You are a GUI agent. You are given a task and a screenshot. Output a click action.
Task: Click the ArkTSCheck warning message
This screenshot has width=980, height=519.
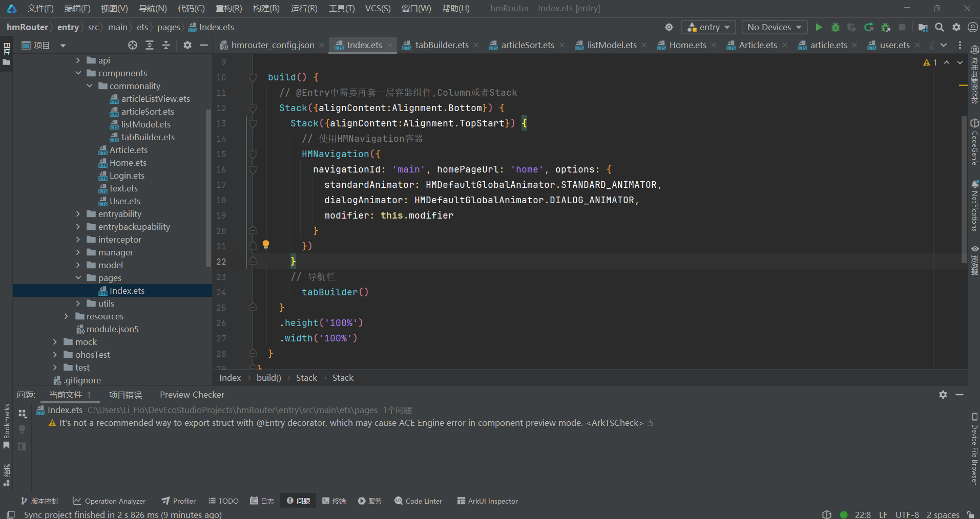[x=351, y=423]
